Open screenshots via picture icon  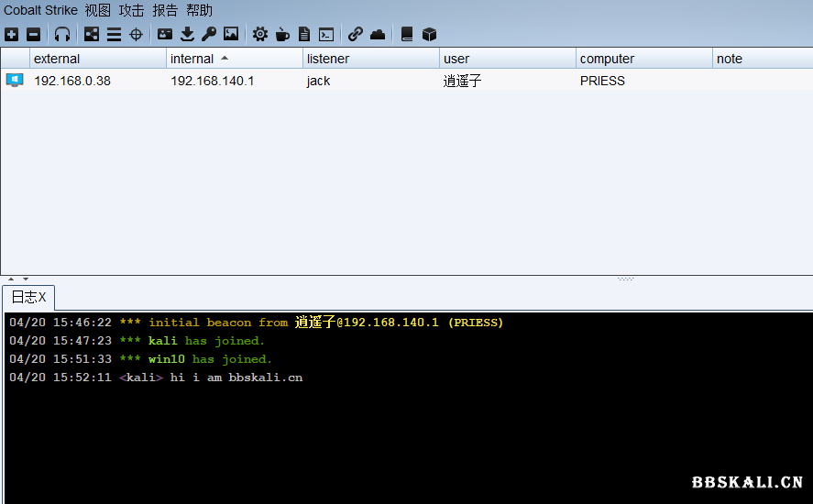pyautogui.click(x=231, y=34)
